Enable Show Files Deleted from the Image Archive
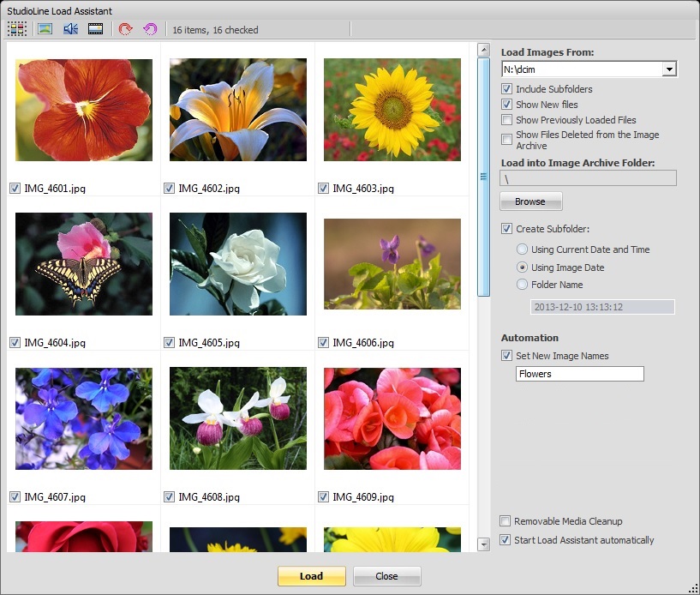Viewport: 700px width, 595px height. [x=506, y=140]
